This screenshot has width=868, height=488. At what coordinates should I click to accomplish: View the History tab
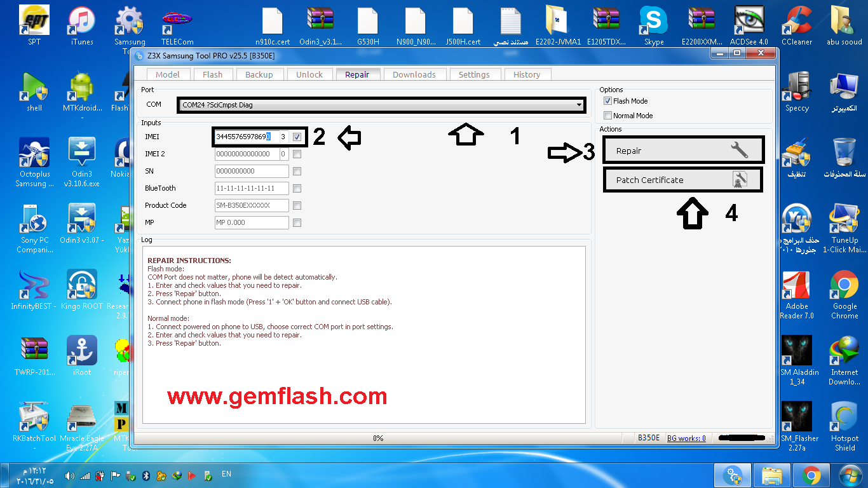[x=527, y=74]
